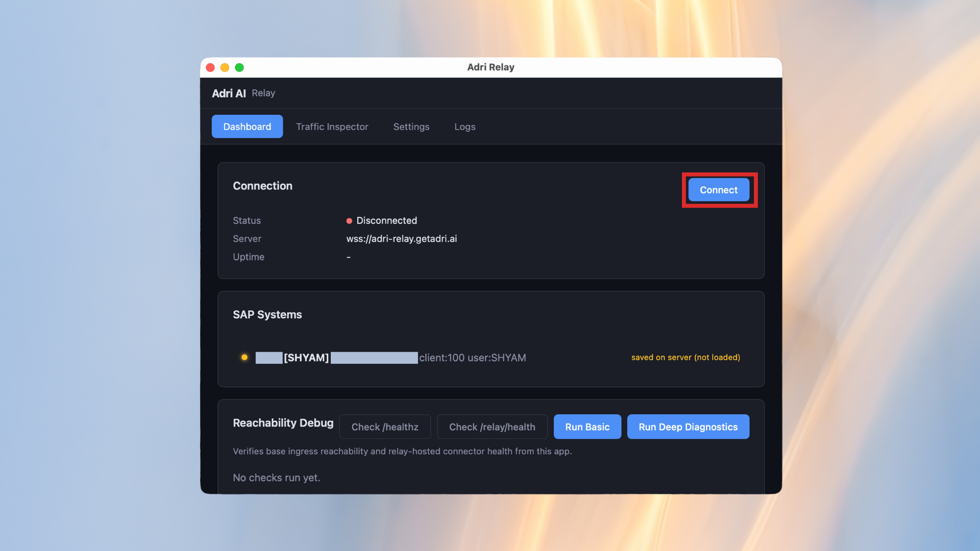This screenshot has width=980, height=551.
Task: Open the Settings tab
Action: pos(411,127)
